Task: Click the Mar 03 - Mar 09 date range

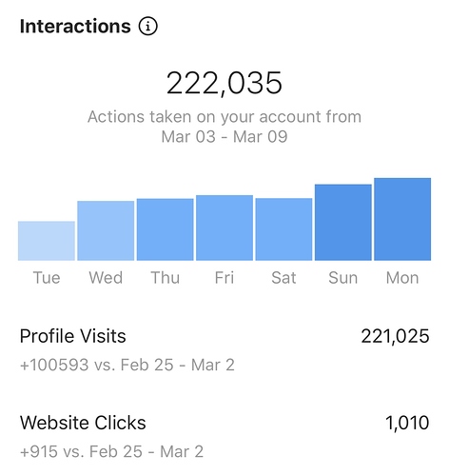Action: point(224,137)
